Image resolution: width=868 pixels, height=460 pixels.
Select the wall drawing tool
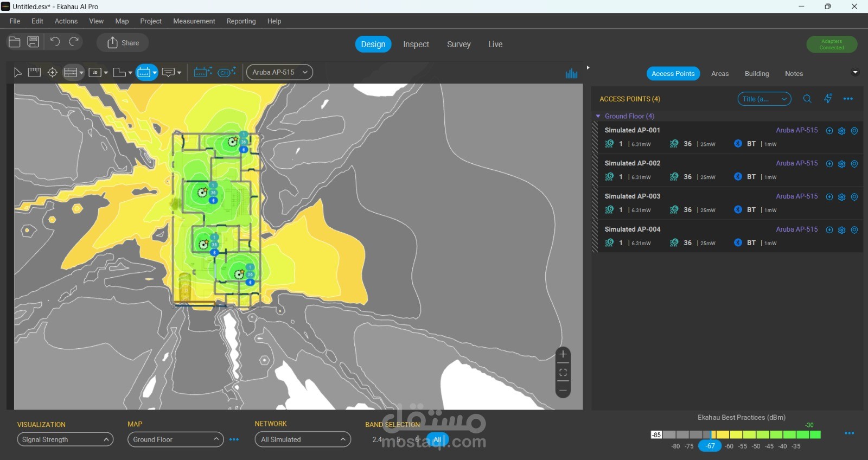pos(70,72)
